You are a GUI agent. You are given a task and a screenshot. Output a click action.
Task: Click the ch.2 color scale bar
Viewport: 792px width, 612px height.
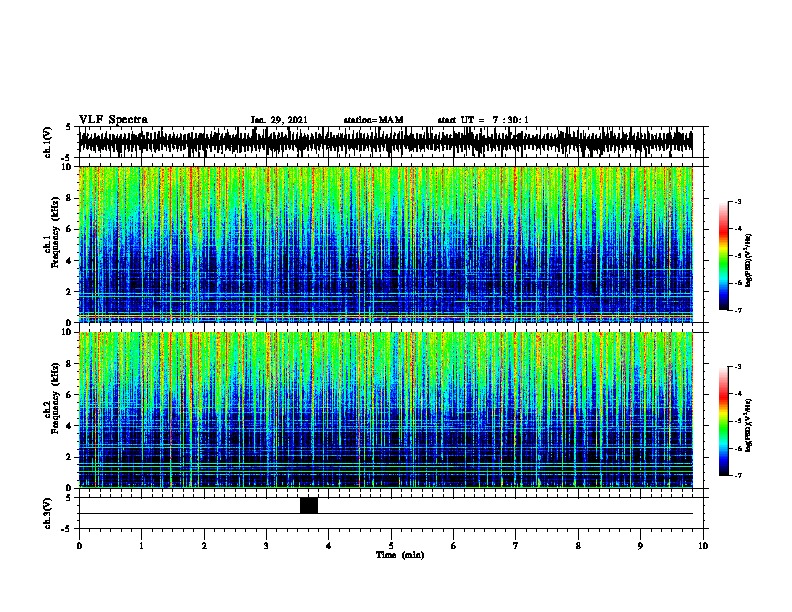724,421
